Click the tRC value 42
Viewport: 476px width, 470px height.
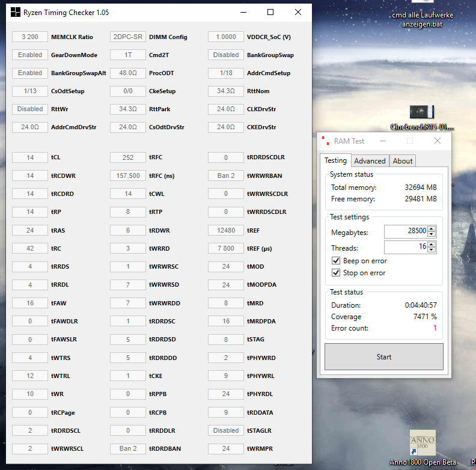pyautogui.click(x=30, y=248)
